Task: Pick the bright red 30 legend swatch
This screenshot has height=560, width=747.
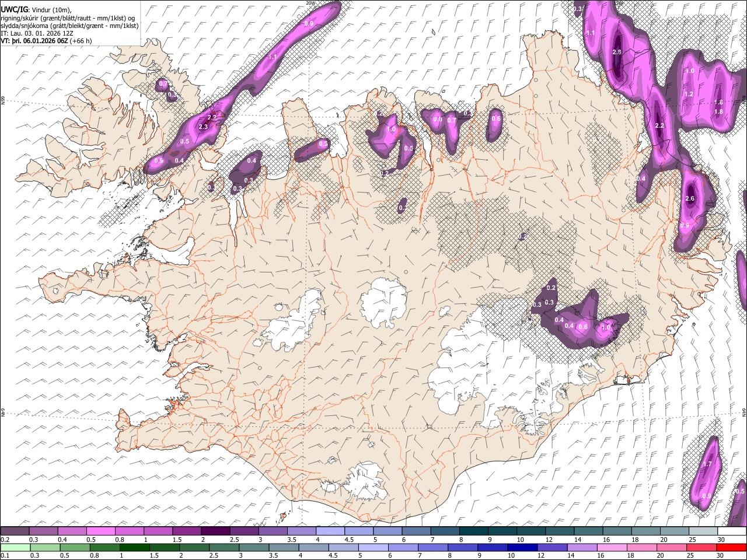Action: point(732,547)
